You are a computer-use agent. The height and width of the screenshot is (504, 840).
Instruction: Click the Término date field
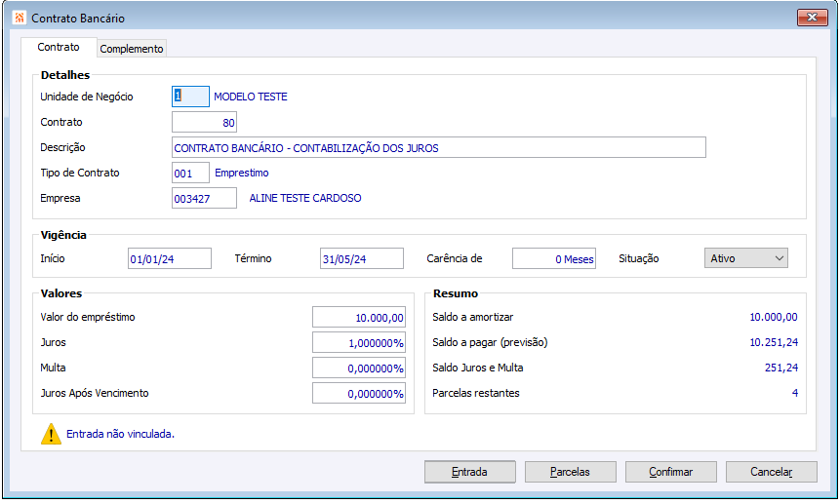point(362,259)
